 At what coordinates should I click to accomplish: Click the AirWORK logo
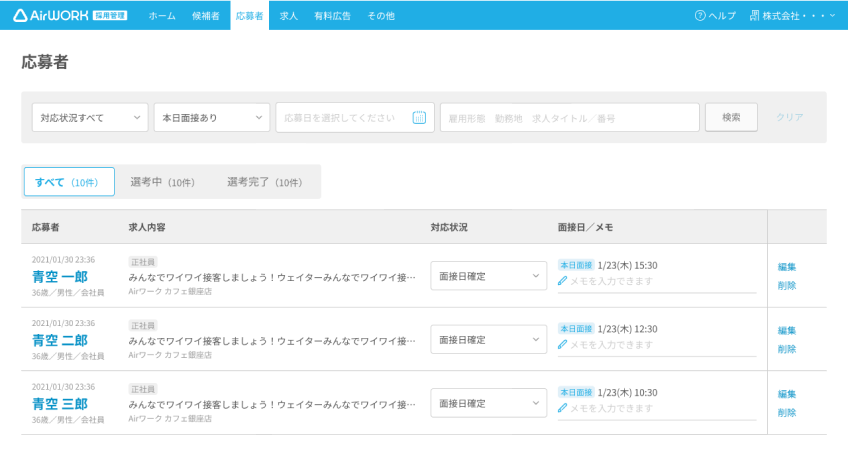[x=70, y=15]
